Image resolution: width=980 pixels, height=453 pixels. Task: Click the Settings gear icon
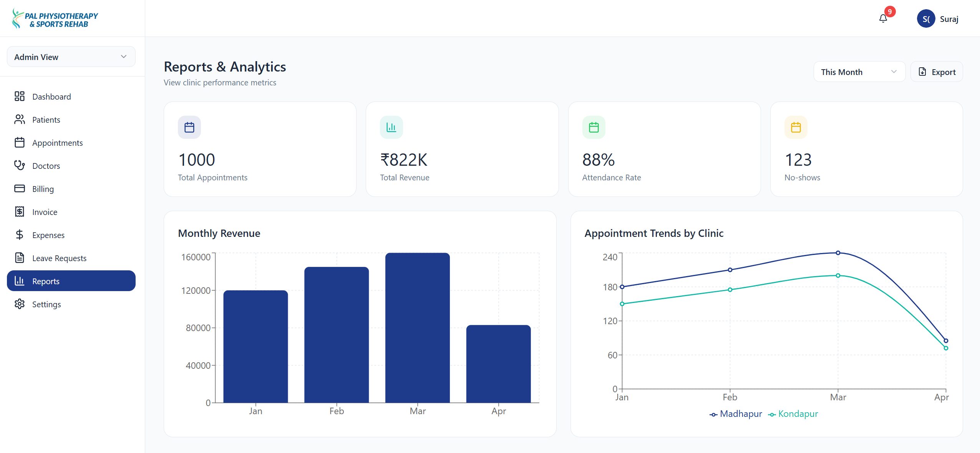tap(20, 304)
